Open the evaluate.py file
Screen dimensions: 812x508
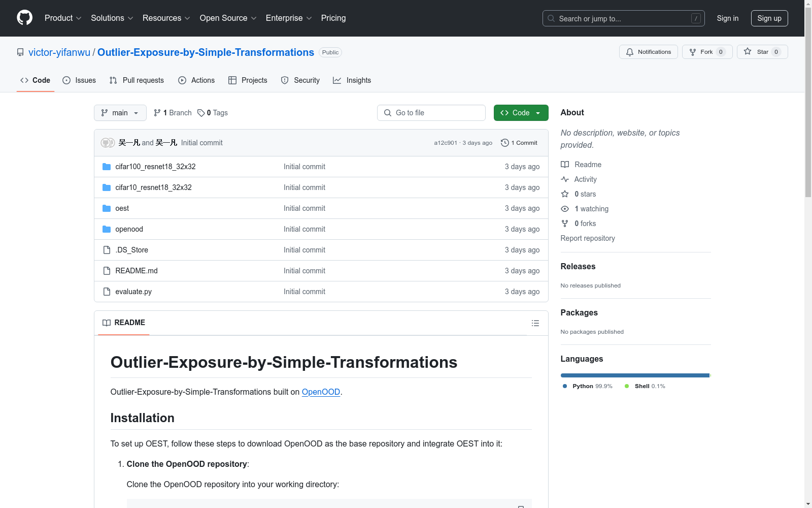133,292
